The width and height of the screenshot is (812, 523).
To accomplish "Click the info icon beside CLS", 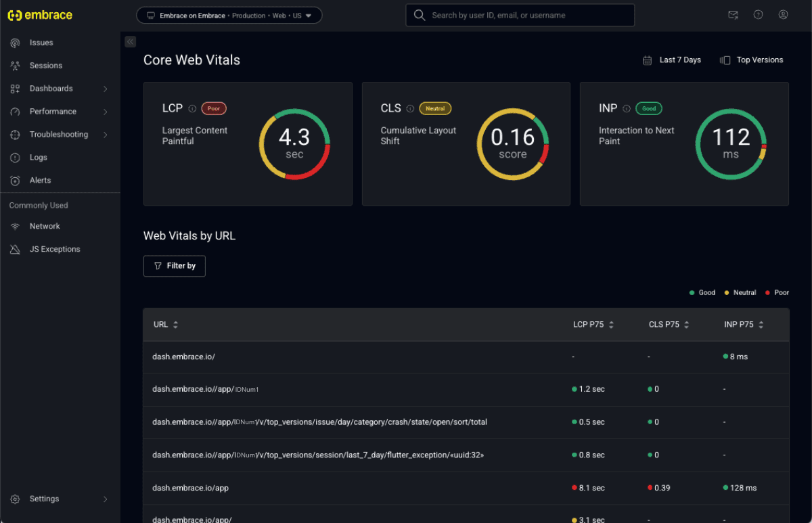I will [410, 108].
